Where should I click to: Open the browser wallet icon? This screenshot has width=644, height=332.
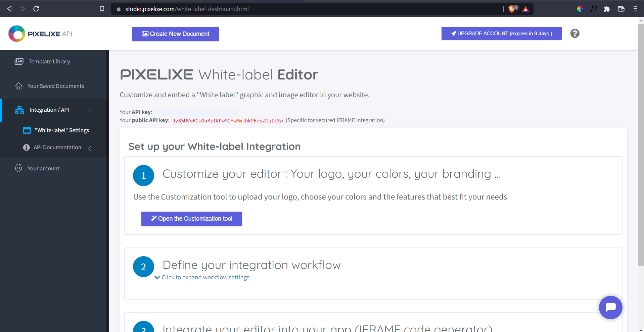click(x=621, y=9)
